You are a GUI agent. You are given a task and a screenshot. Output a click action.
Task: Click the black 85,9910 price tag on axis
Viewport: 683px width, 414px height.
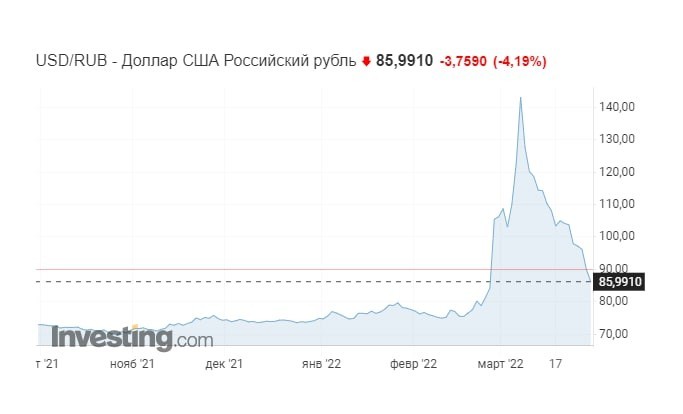(619, 282)
